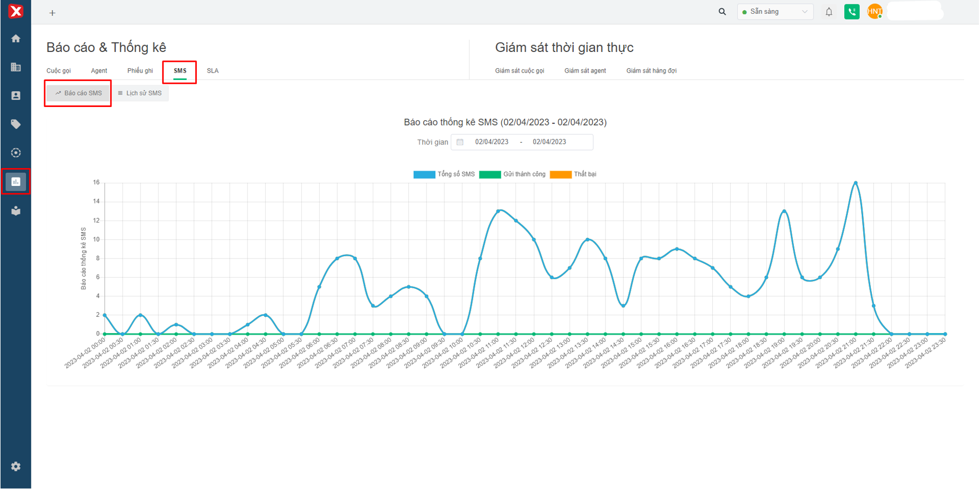Open the calendar date range picker icon
Image resolution: width=980 pixels, height=489 pixels.
(460, 142)
